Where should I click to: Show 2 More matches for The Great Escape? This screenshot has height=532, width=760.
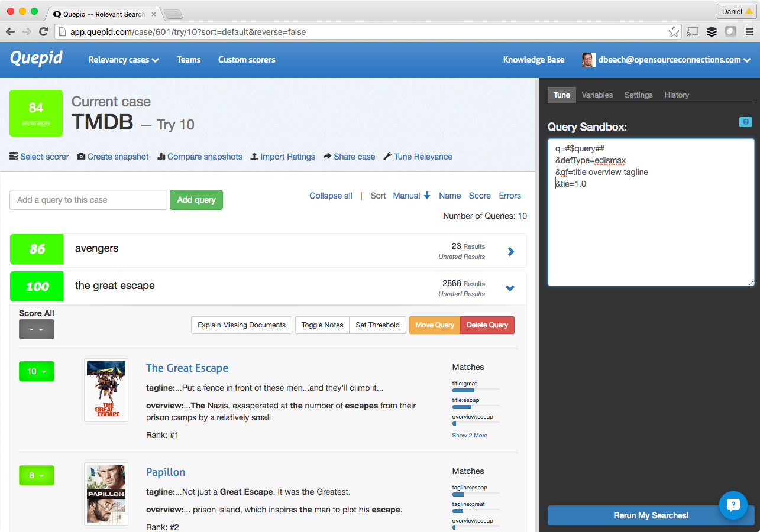(470, 436)
